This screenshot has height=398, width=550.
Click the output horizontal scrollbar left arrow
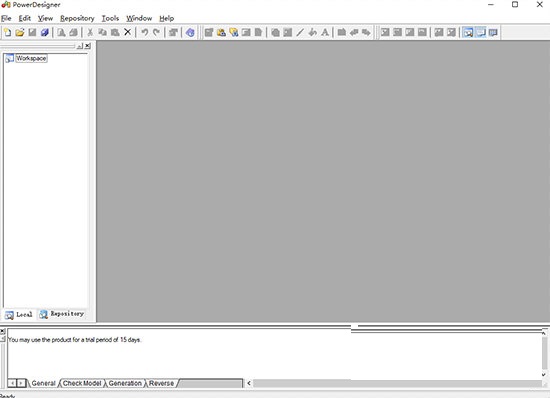[249, 383]
